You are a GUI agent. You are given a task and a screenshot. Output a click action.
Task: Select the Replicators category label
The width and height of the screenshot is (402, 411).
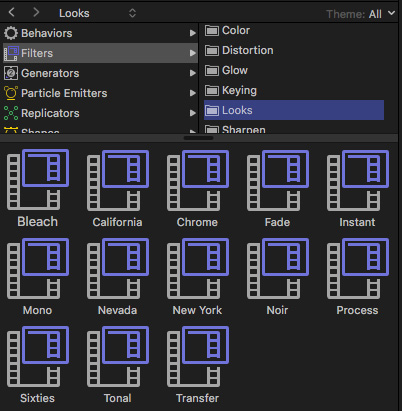click(x=50, y=113)
